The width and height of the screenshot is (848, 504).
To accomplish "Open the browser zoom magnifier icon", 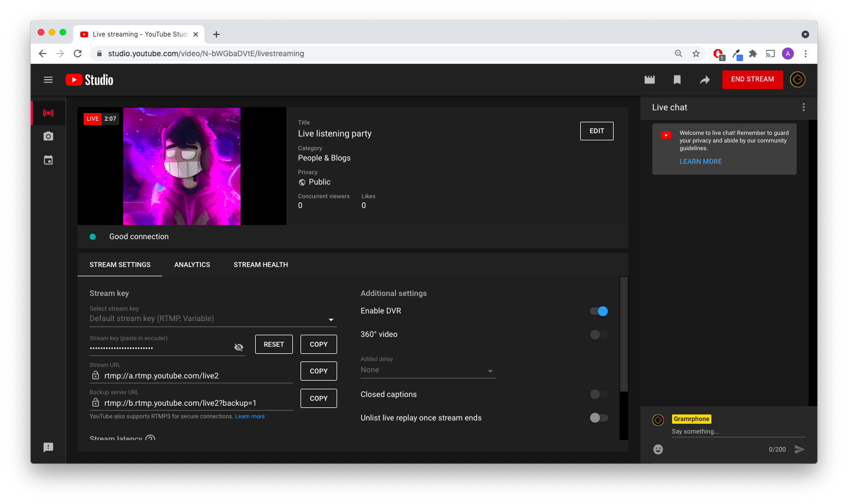I will click(679, 54).
